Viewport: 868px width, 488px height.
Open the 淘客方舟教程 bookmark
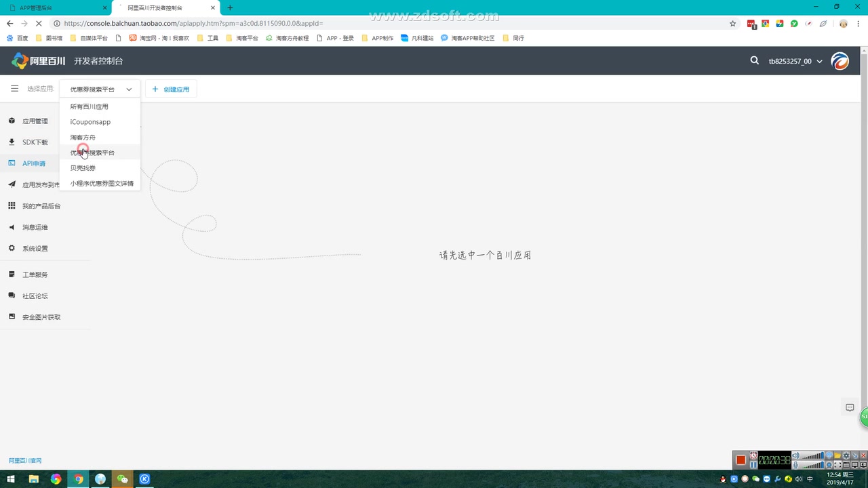(288, 38)
